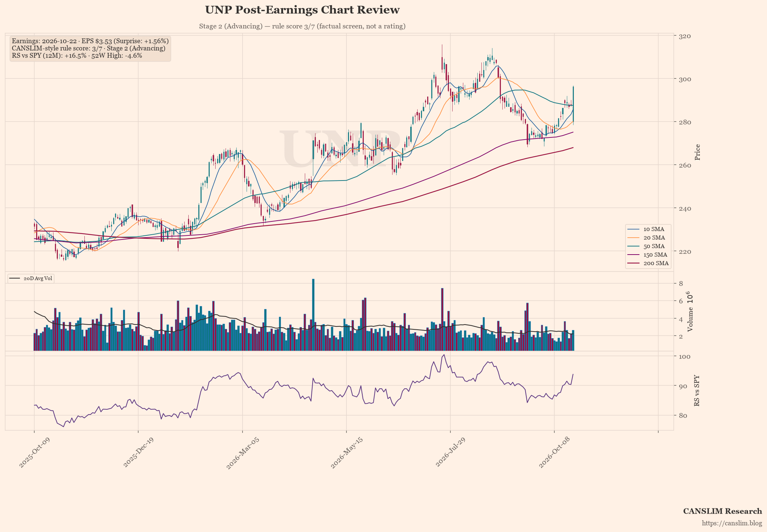Click the 'CANSLIM-style rule score: 3/7' line
This screenshot has height=532, width=767.
[88, 48]
